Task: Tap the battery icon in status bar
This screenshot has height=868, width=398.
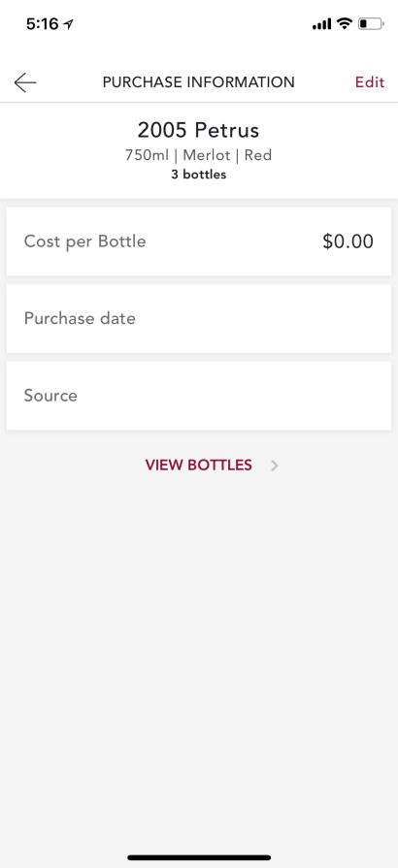Action: 371,24
